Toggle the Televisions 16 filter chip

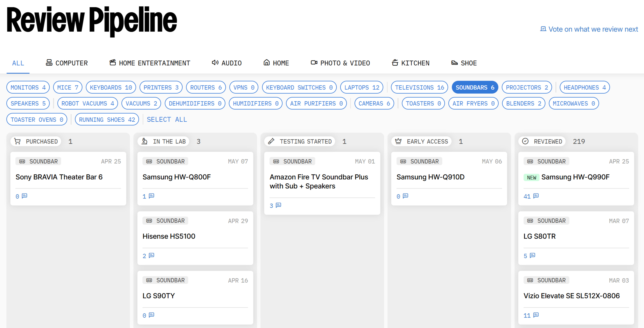419,88
